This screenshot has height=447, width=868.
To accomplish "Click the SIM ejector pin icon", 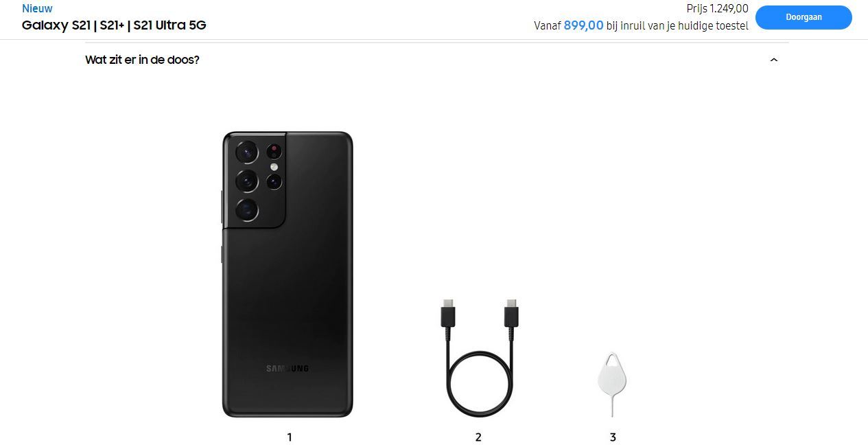I will click(612, 384).
